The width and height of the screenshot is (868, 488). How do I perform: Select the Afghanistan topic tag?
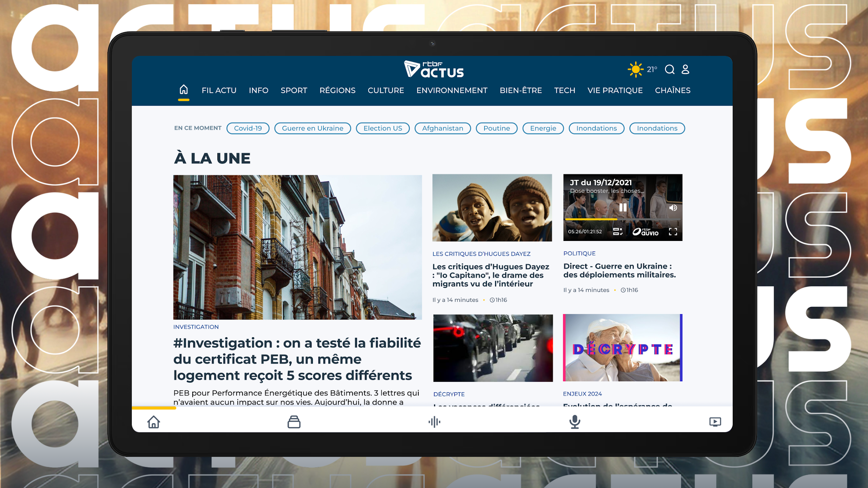(x=443, y=128)
